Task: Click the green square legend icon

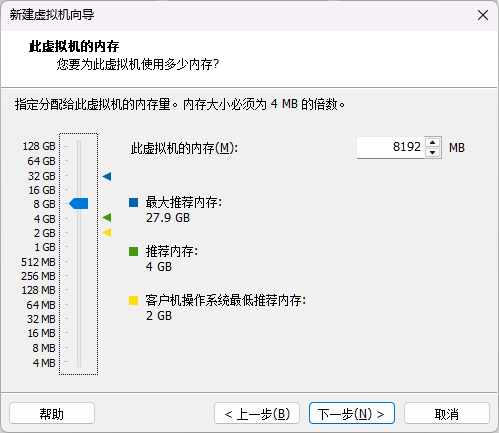Action: tap(134, 251)
